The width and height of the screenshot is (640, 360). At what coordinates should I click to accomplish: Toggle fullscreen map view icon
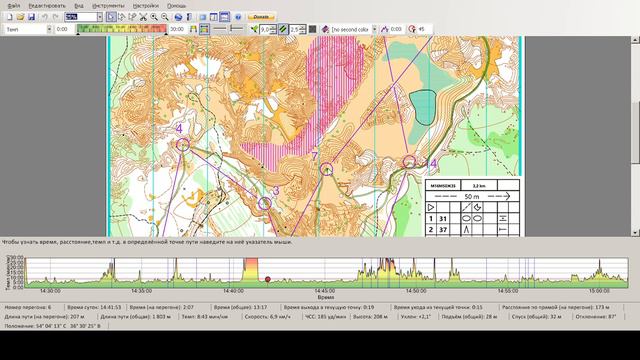[x=202, y=17]
